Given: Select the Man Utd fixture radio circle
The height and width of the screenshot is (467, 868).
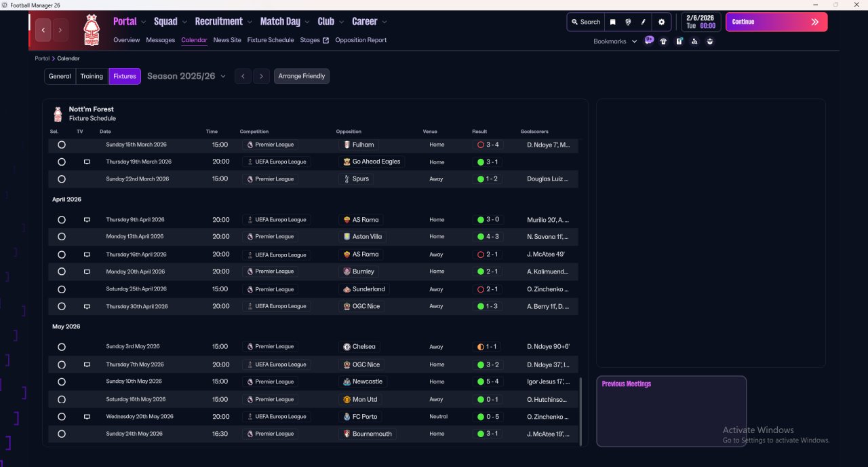Looking at the screenshot, I should (62, 400).
